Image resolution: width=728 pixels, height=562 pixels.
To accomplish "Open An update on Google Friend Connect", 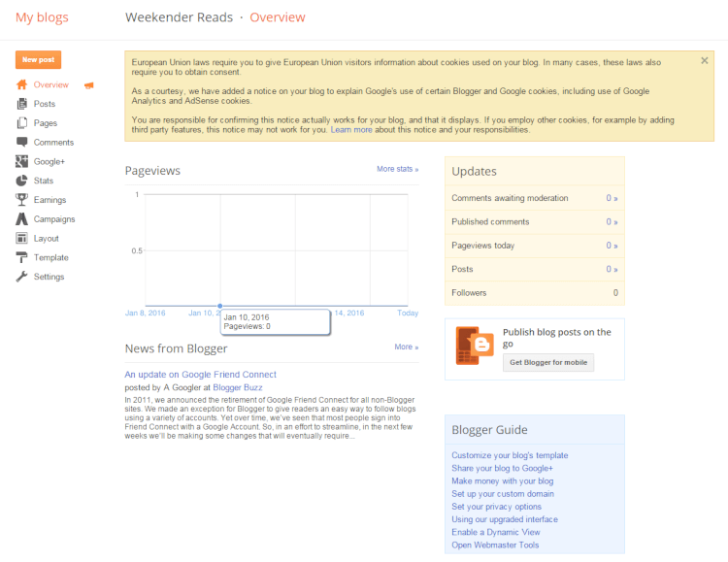I will coord(200,375).
